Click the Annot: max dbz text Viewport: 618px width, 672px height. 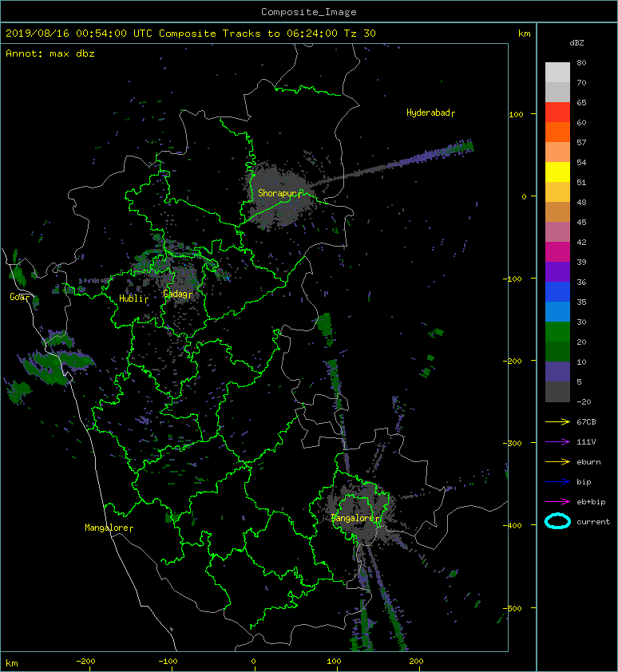tap(50, 53)
